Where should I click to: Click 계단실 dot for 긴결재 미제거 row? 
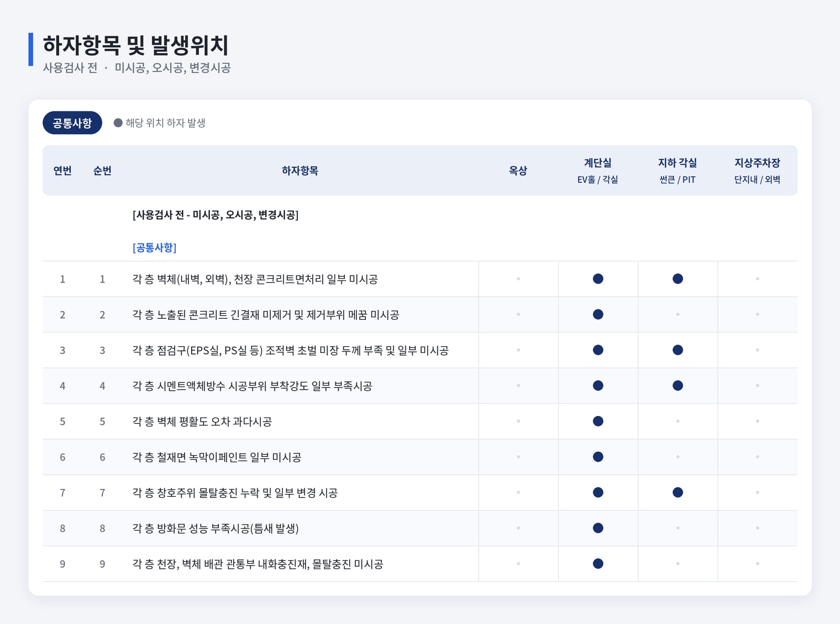click(x=598, y=315)
